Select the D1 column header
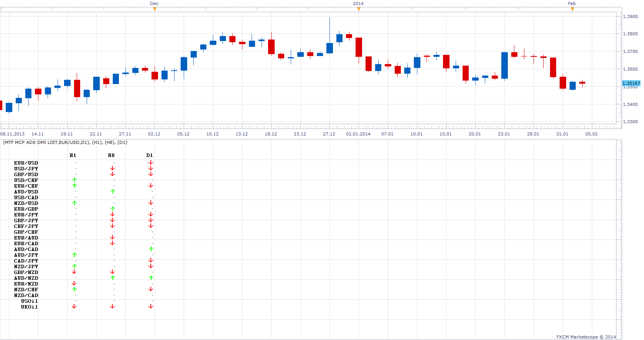This screenshot has height=340, width=644. coord(150,155)
